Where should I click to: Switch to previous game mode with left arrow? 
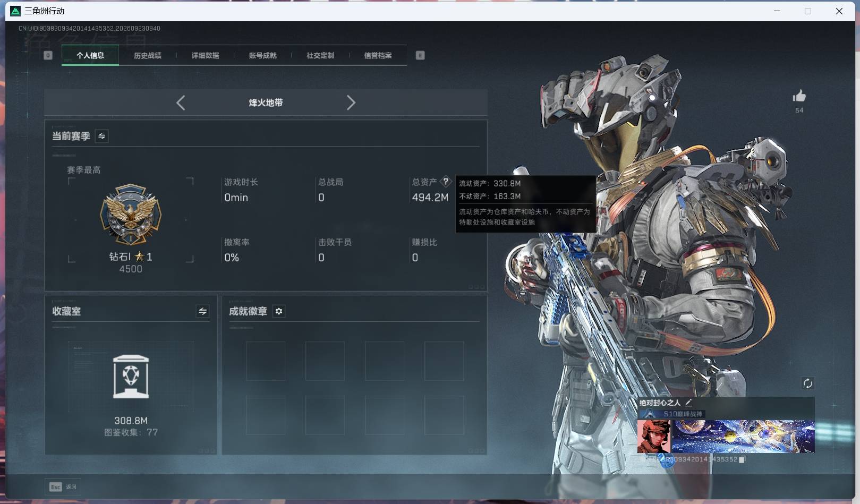pyautogui.click(x=181, y=102)
